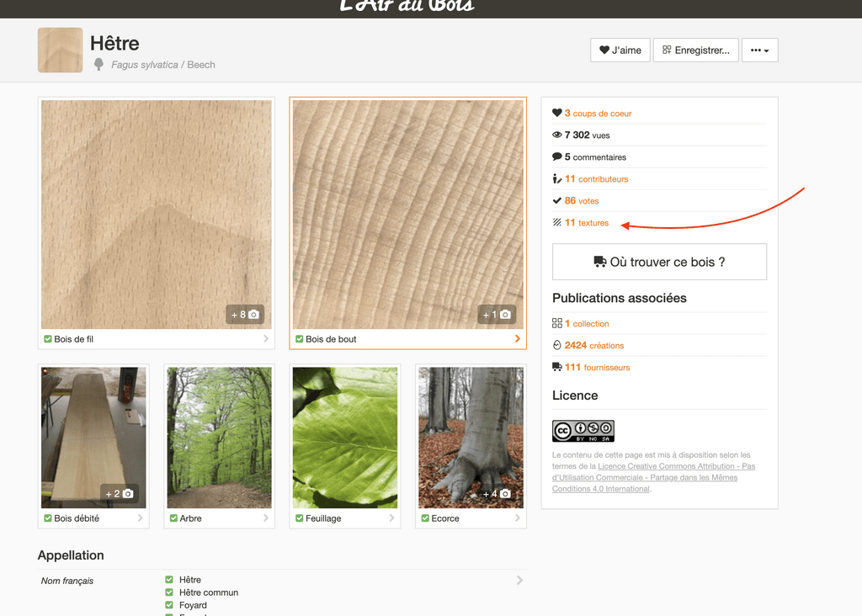The width and height of the screenshot is (862, 616).
Task: Open the Ecorce bark photo
Action: [x=471, y=438]
